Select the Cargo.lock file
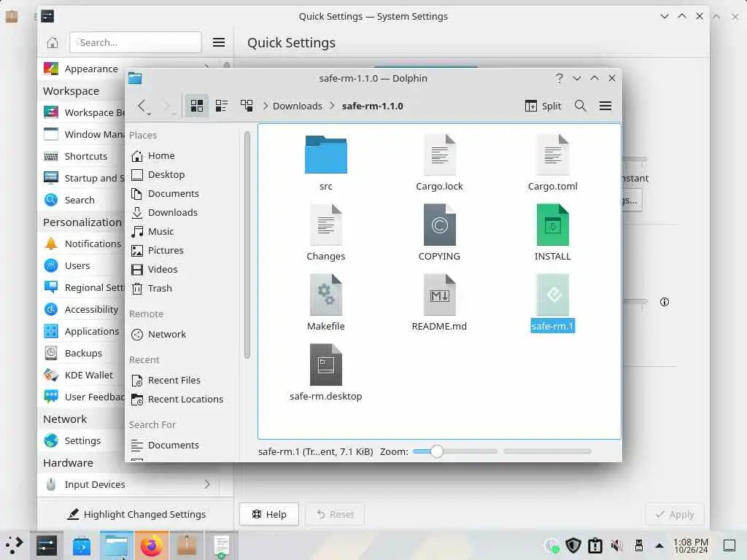The width and height of the screenshot is (747, 560). tap(439, 163)
